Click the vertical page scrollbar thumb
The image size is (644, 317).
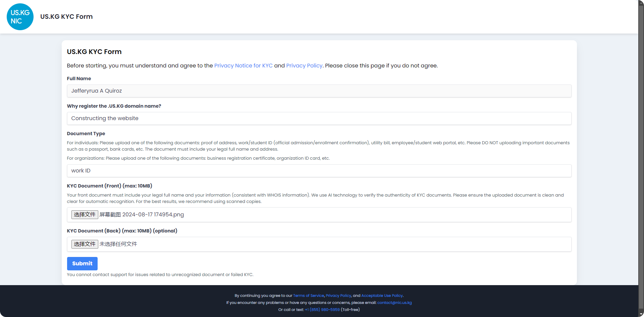(641, 158)
